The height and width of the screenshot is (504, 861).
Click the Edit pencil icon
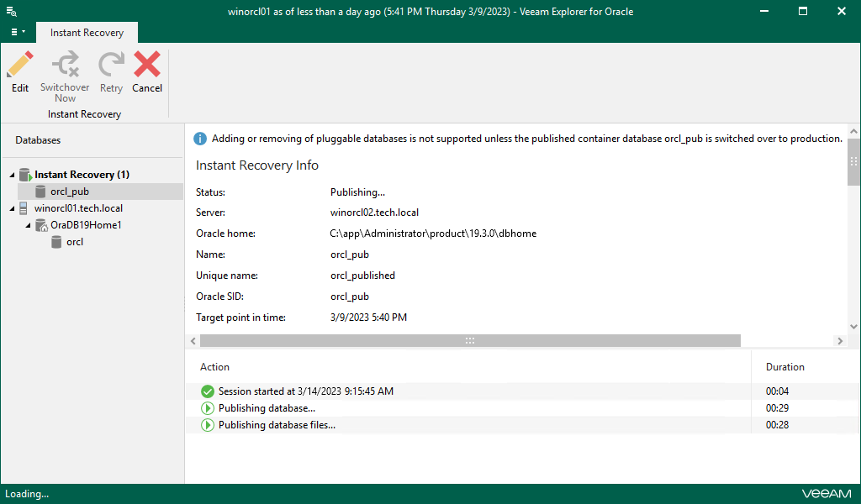click(20, 66)
